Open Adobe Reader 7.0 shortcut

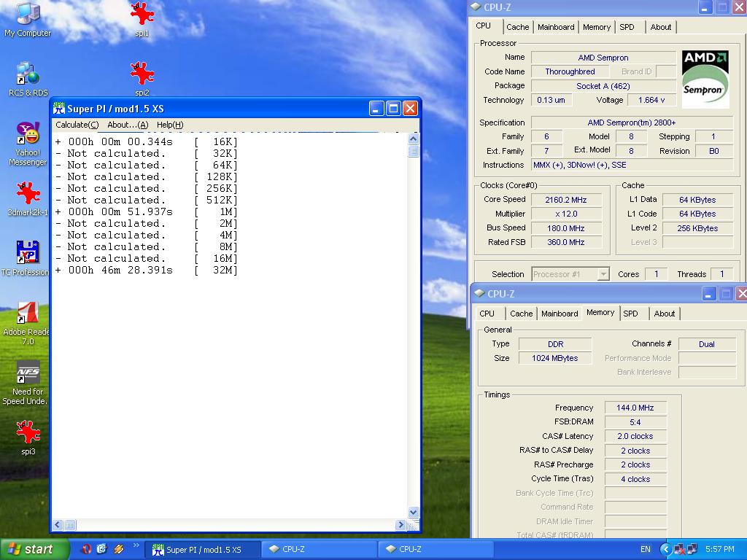pyautogui.click(x=26, y=323)
